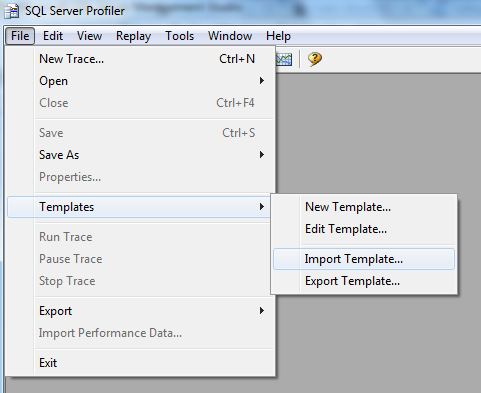Click the SQL Server Profiler title bar icon

(x=12, y=11)
